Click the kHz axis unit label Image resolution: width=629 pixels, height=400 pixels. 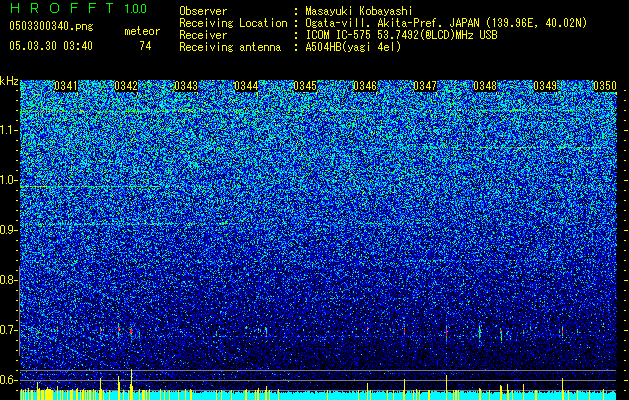click(x=9, y=81)
